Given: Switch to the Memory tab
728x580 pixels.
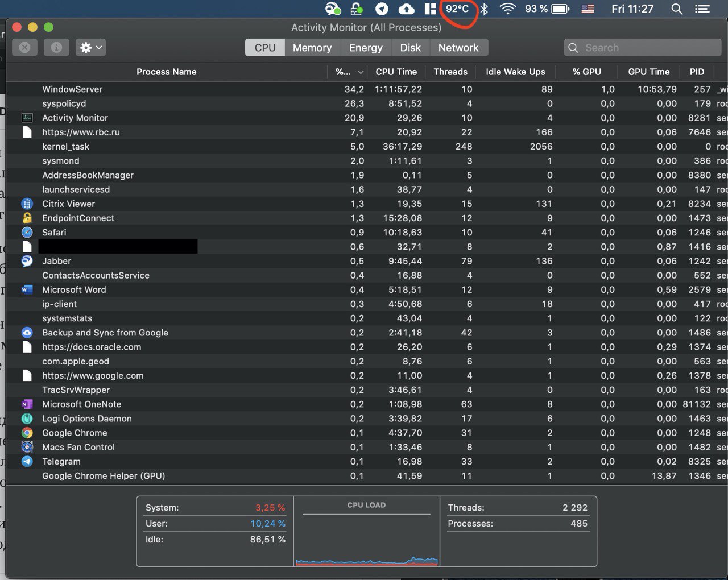Looking at the screenshot, I should [312, 48].
